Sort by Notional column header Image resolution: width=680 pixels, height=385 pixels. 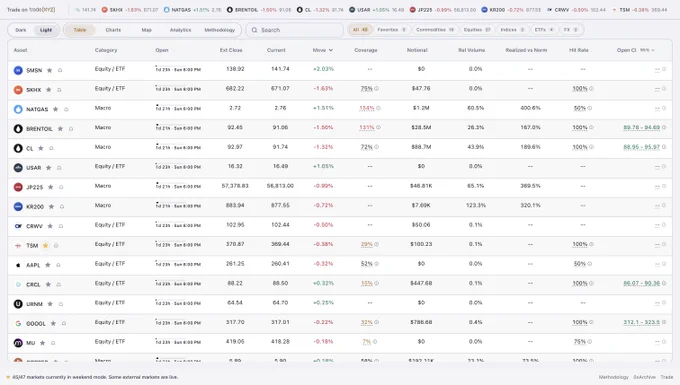pos(417,50)
